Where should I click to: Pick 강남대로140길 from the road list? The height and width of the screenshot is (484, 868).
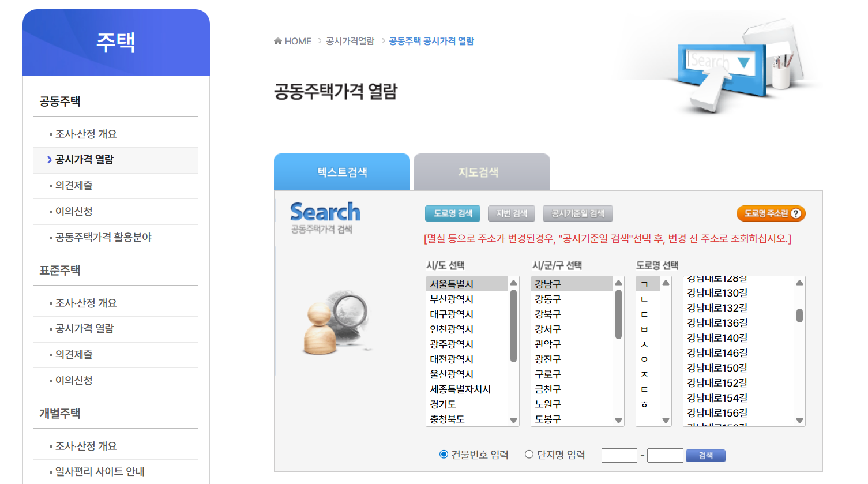click(x=717, y=338)
